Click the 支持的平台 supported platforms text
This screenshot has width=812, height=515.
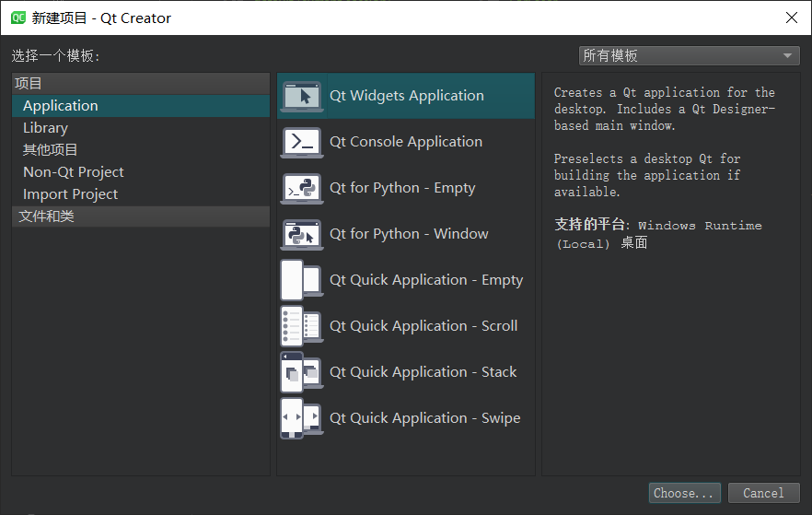click(x=658, y=234)
